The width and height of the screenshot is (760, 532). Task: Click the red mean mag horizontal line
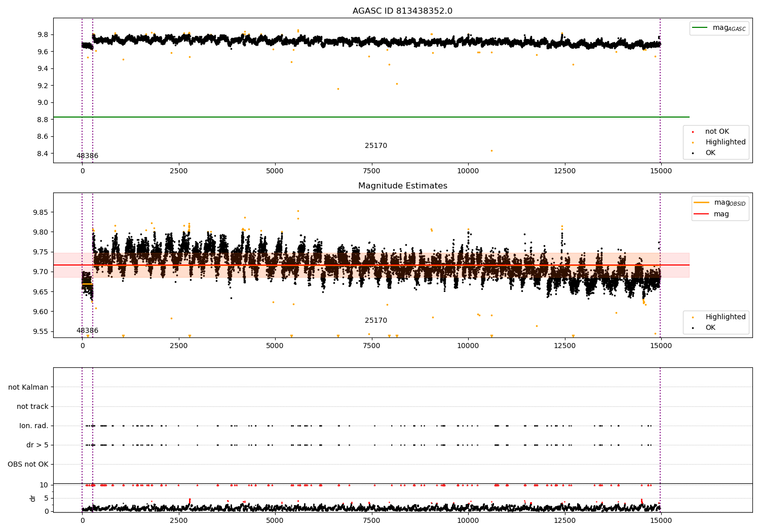(371, 265)
